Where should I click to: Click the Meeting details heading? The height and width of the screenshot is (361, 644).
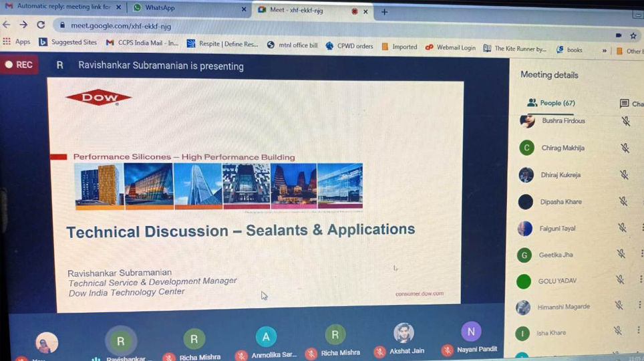[549, 75]
